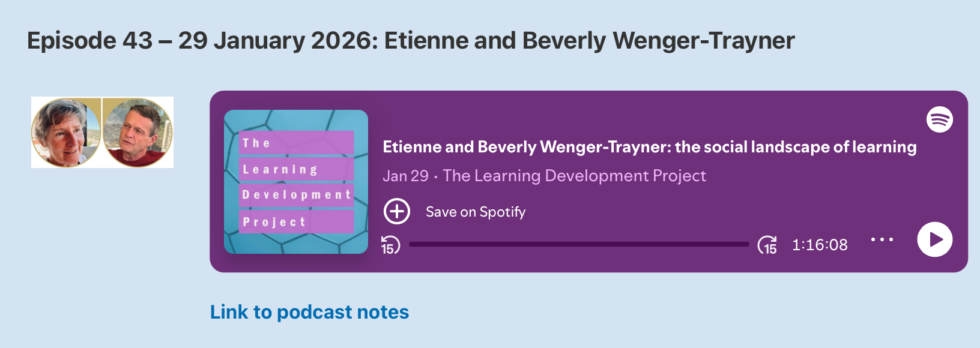980x348 pixels.
Task: Rewind the episode by 15 seconds
Action: [390, 245]
